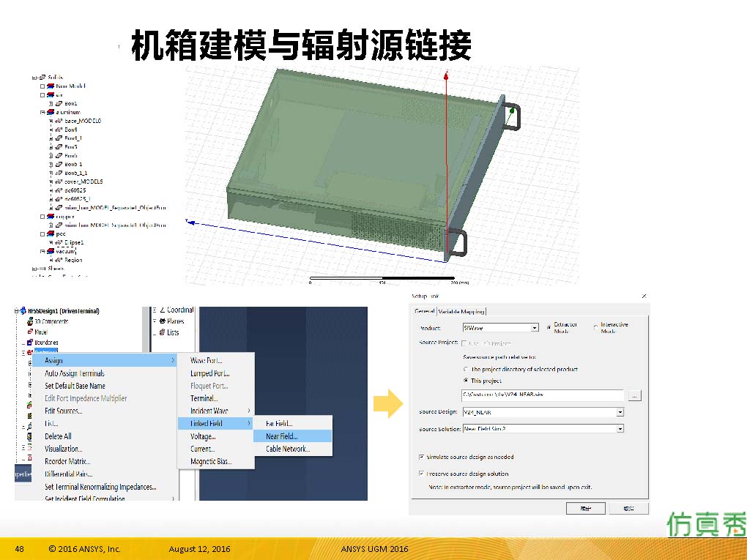This screenshot has height=560, width=747.
Task: Open the Linked Field submenu
Action: coord(215,423)
